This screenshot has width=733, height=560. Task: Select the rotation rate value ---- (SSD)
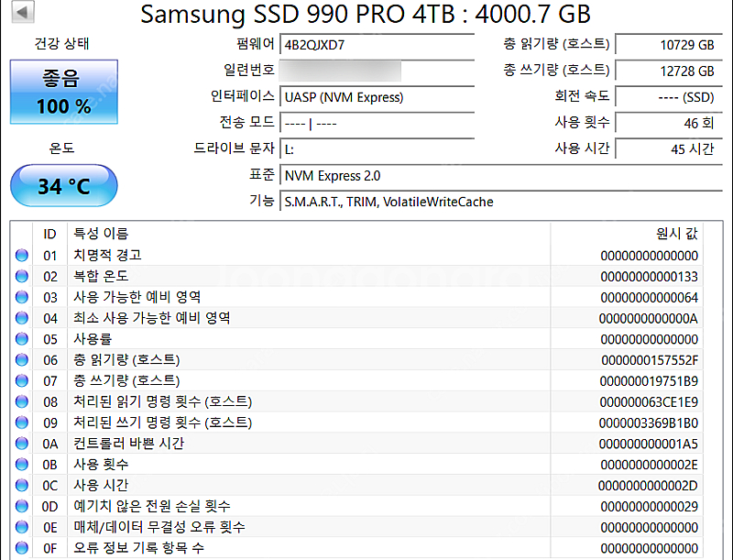[x=669, y=97]
